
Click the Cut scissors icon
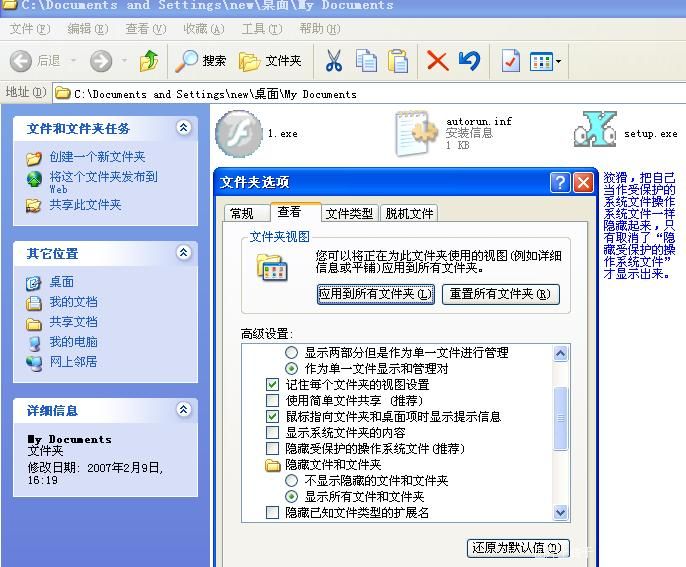[334, 61]
